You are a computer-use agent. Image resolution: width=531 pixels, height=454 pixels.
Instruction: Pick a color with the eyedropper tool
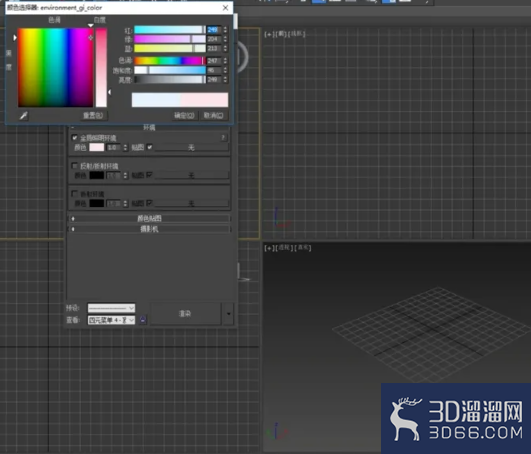pos(23,116)
